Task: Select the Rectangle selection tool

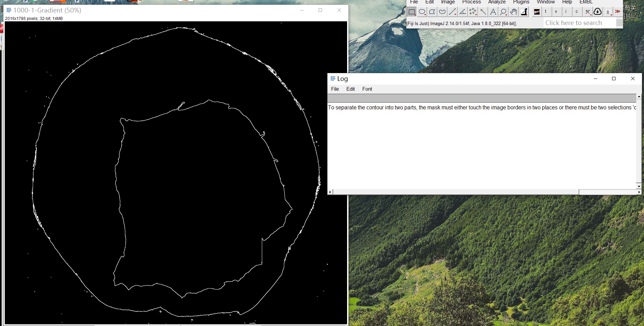Action: [412, 12]
